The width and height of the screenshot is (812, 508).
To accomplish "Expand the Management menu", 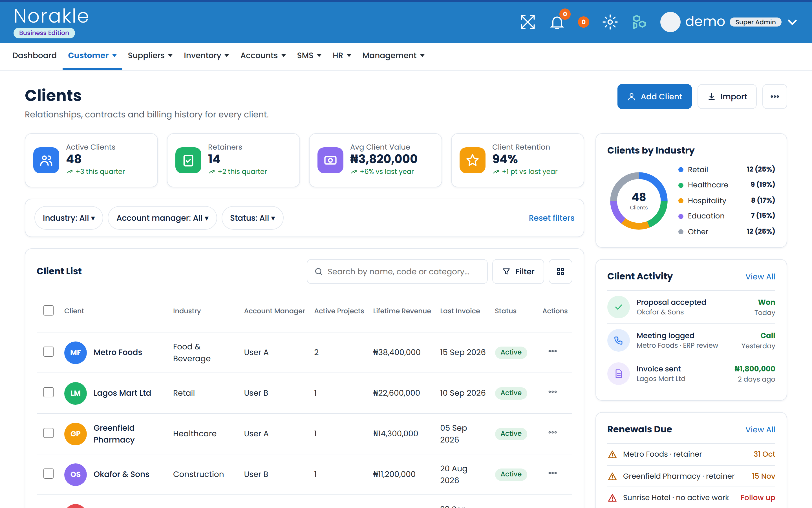I will click(393, 55).
